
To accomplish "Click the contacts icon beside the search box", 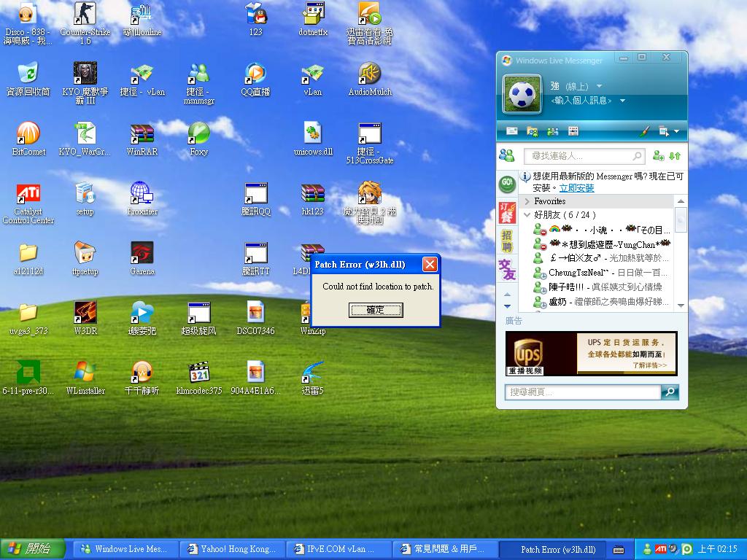I will pyautogui.click(x=508, y=155).
